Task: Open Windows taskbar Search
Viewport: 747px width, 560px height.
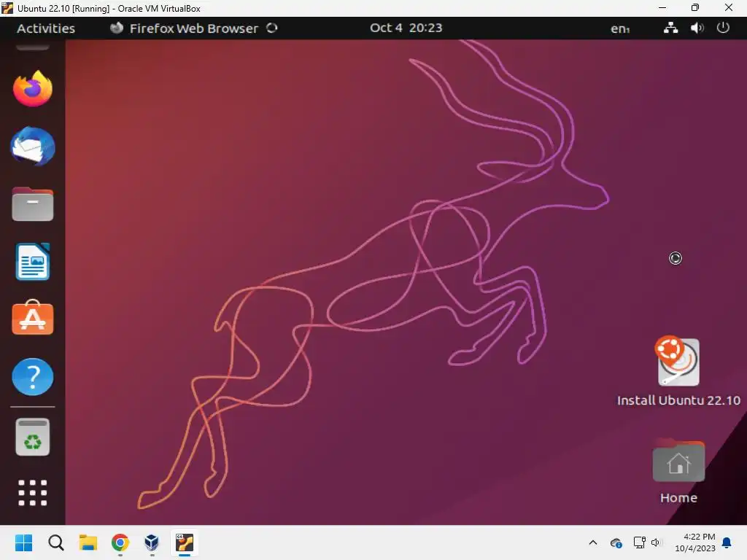Action: coord(55,542)
